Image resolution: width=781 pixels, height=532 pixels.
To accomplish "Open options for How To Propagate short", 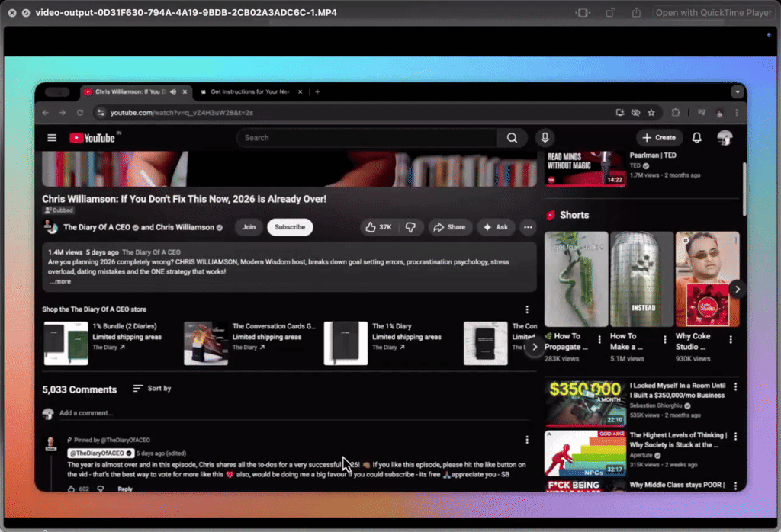I will pos(599,339).
